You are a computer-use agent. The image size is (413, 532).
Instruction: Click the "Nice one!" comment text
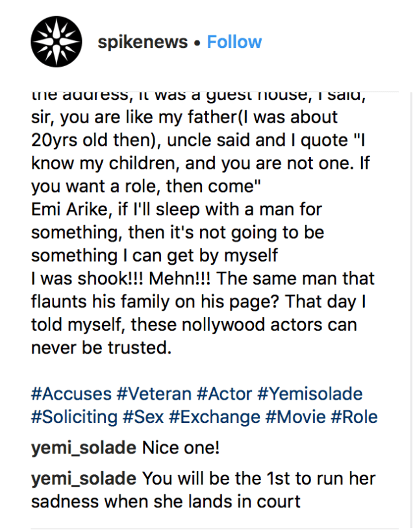pos(178,448)
